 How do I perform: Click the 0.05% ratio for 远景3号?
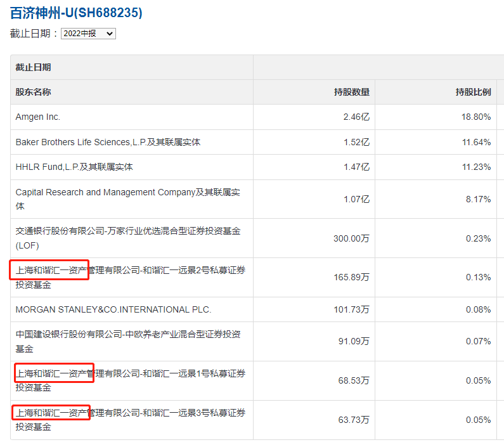(478, 420)
